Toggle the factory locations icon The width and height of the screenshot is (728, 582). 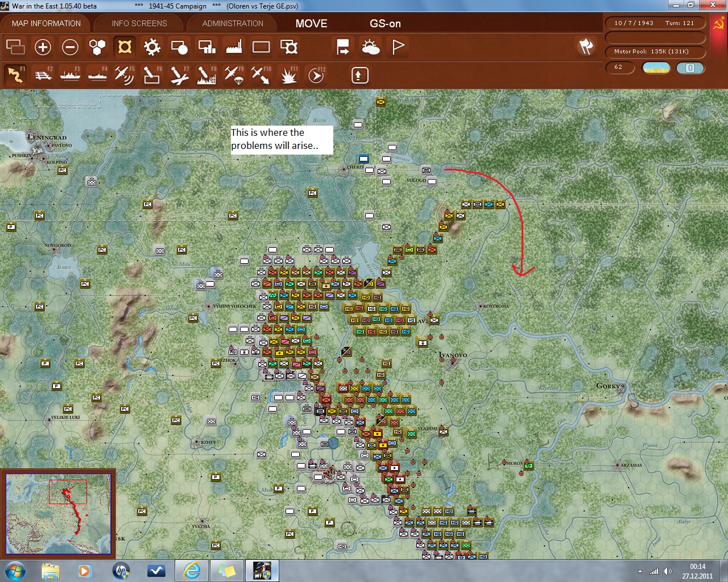point(234,47)
